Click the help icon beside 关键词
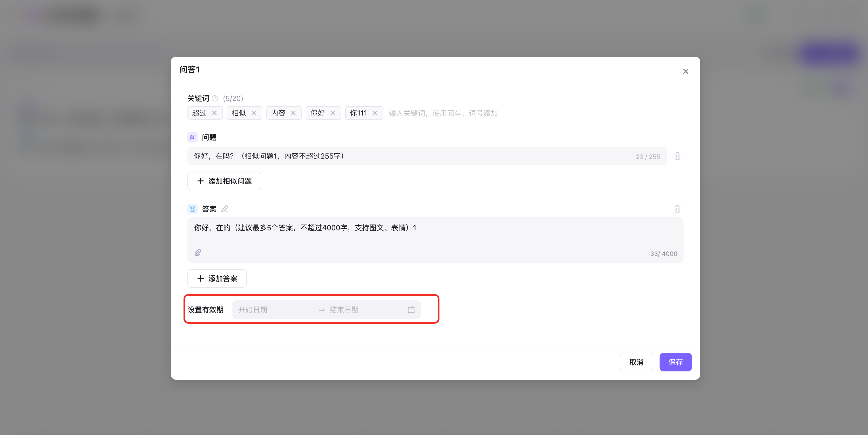 click(215, 98)
